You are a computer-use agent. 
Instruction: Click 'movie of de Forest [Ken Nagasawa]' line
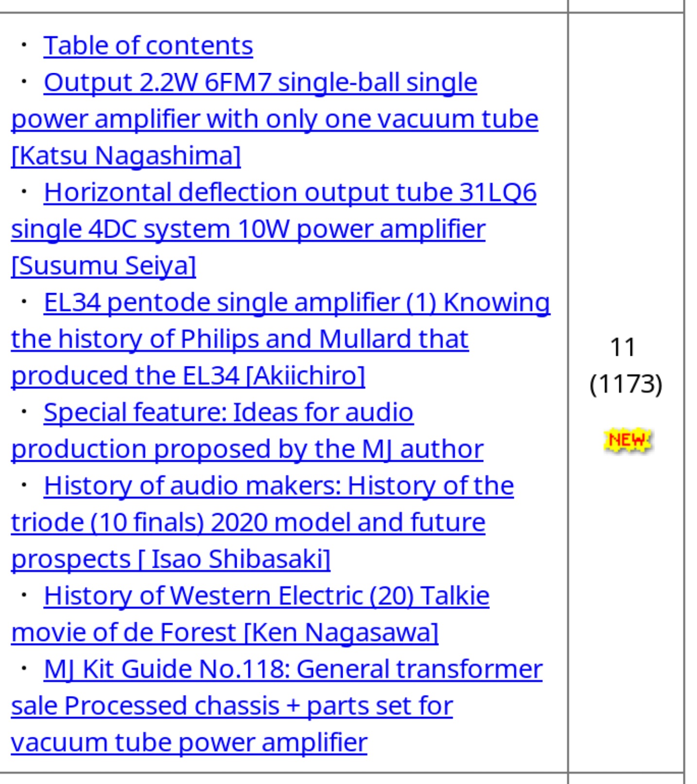(x=225, y=632)
